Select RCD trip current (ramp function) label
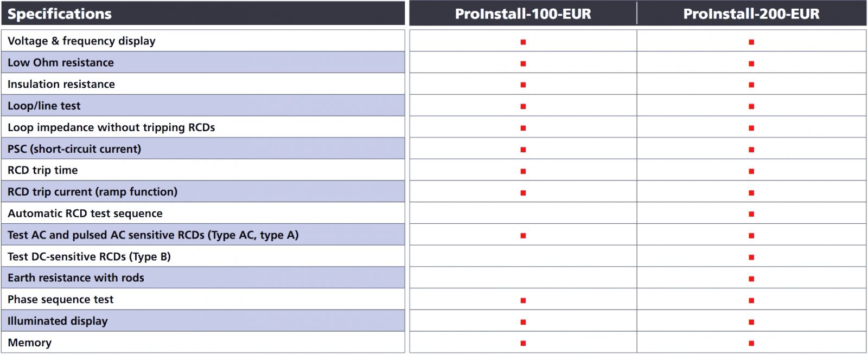Image resolution: width=868 pixels, height=355 pixels. coord(92,192)
